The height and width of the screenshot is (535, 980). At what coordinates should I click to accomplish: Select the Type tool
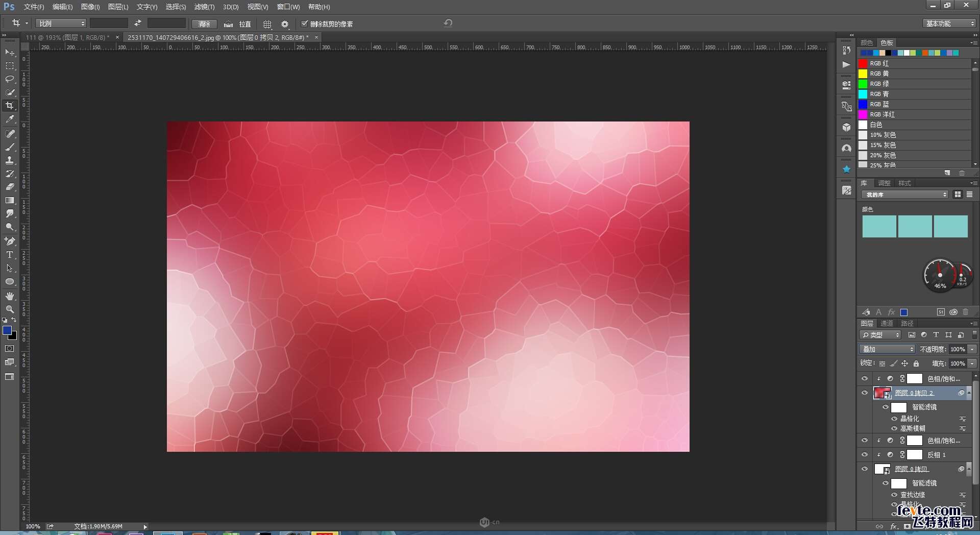(10, 254)
